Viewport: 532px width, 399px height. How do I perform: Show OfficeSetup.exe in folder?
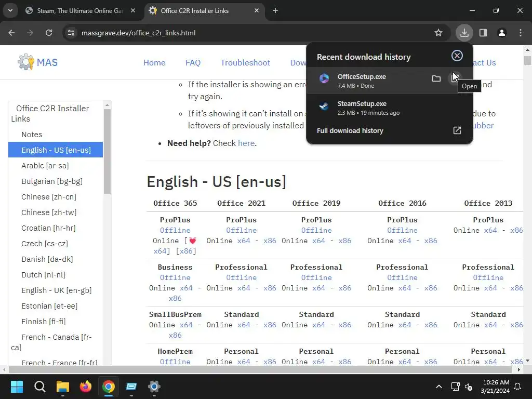436,78
